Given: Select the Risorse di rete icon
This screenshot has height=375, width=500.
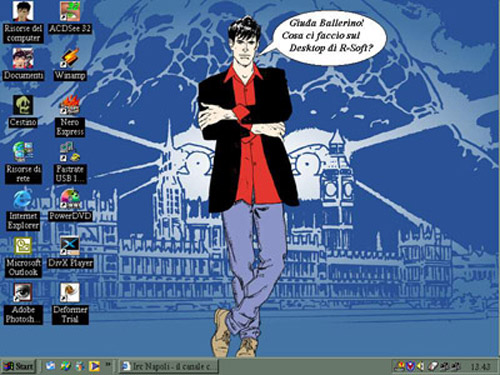Looking at the screenshot, I should click(23, 152).
